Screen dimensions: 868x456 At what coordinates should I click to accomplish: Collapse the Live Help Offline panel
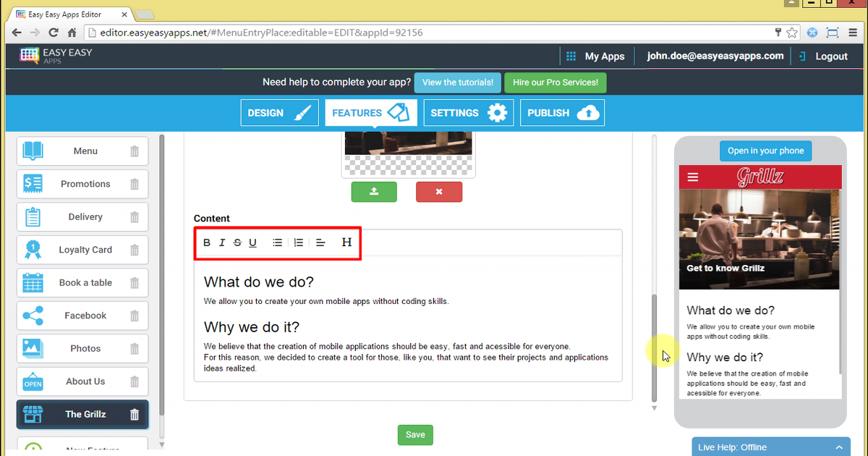point(838,447)
